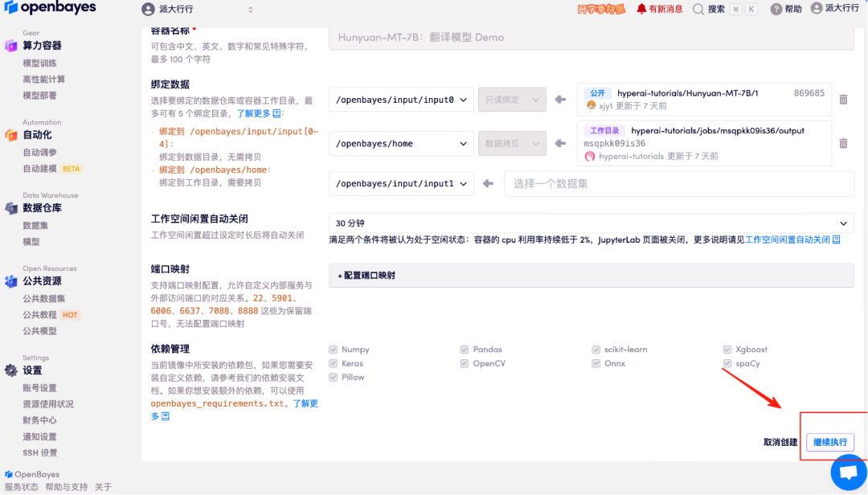Click the 设置 gear icon in sidebar
The width and height of the screenshot is (868, 495).
pos(11,370)
